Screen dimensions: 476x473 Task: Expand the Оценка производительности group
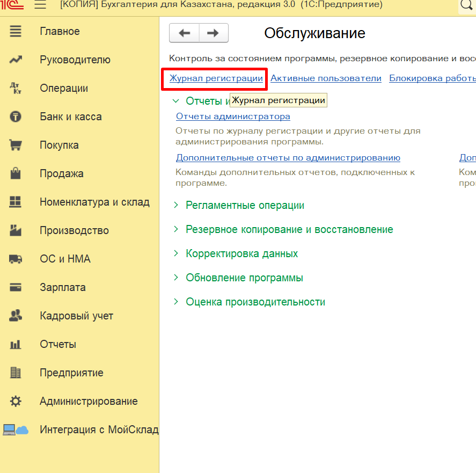(255, 302)
